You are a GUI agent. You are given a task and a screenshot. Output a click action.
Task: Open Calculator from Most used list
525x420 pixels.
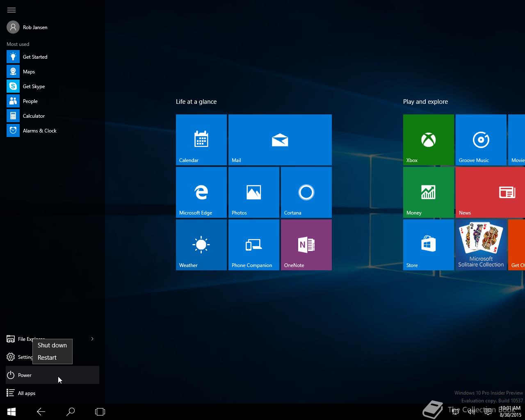pos(34,116)
